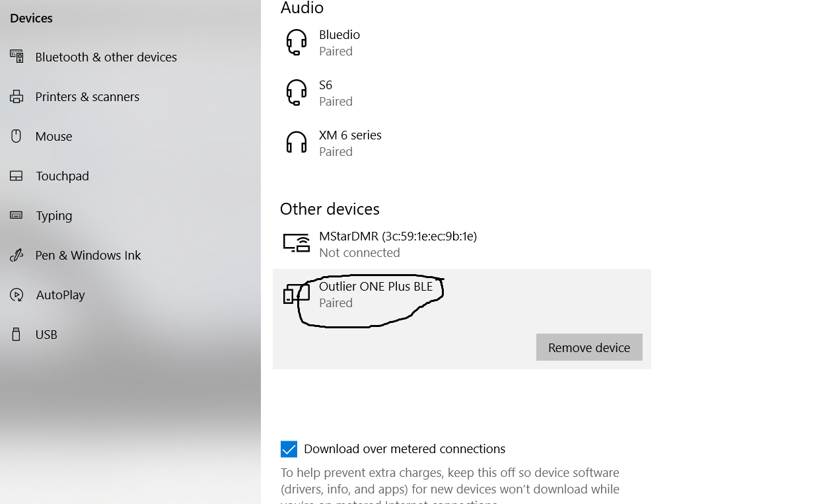Select the Bluedio paired audio device
The width and height of the screenshot is (817, 504).
[x=339, y=42]
